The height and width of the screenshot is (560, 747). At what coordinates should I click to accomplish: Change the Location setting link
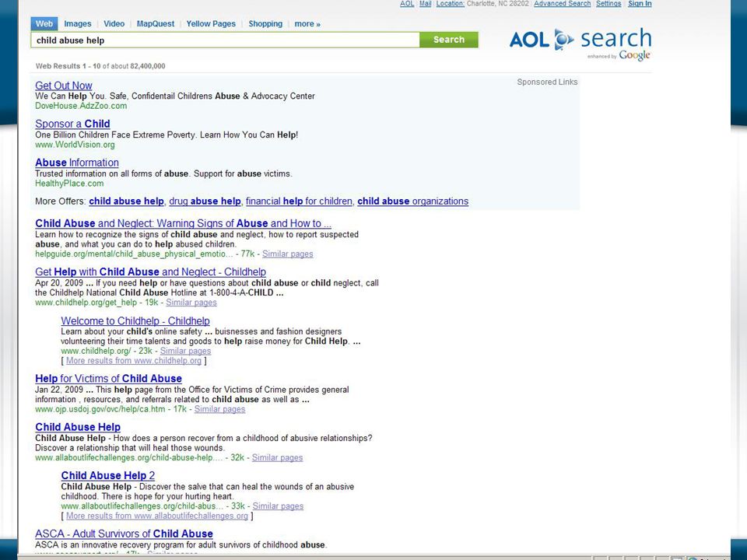(451, 4)
